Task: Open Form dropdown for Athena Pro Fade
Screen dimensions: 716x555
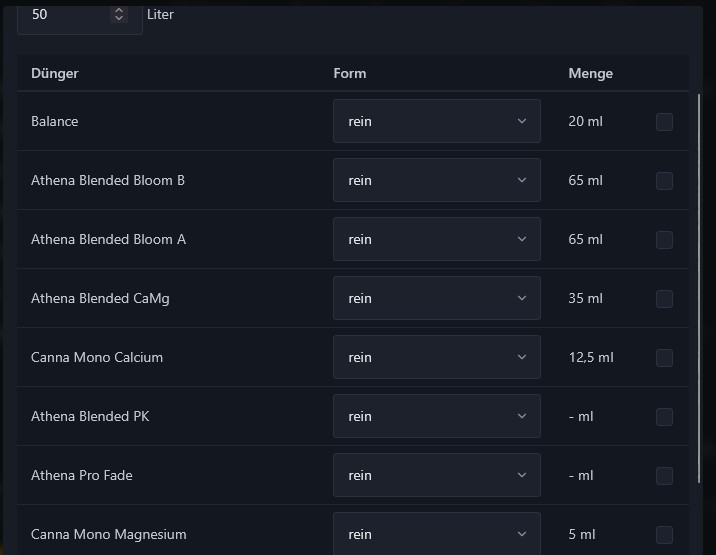Action: 436,475
